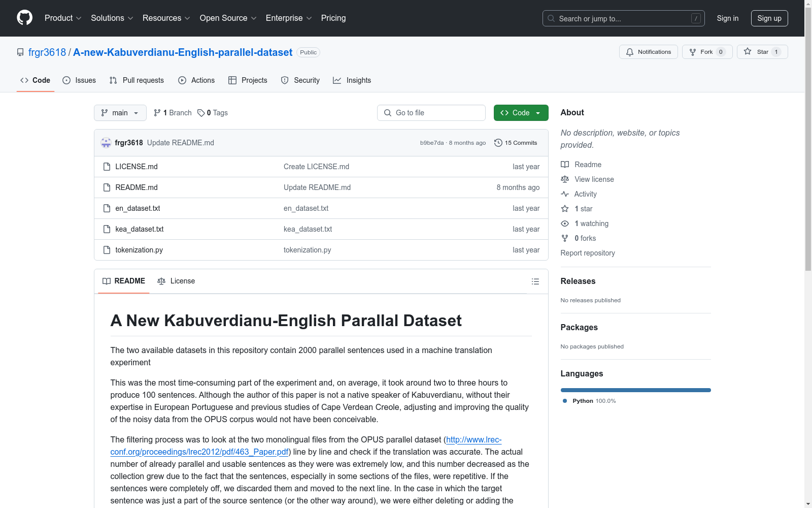Click the Python blue language dot
The image size is (812, 508).
565,401
